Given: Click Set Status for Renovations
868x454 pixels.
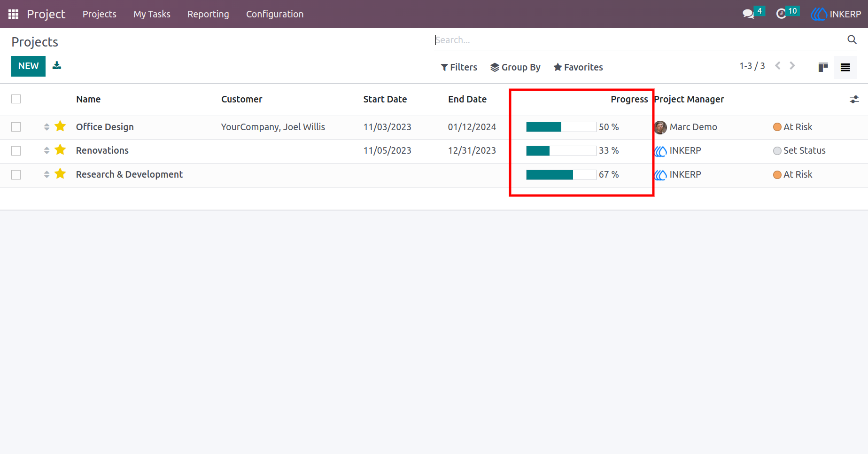Looking at the screenshot, I should click(799, 150).
